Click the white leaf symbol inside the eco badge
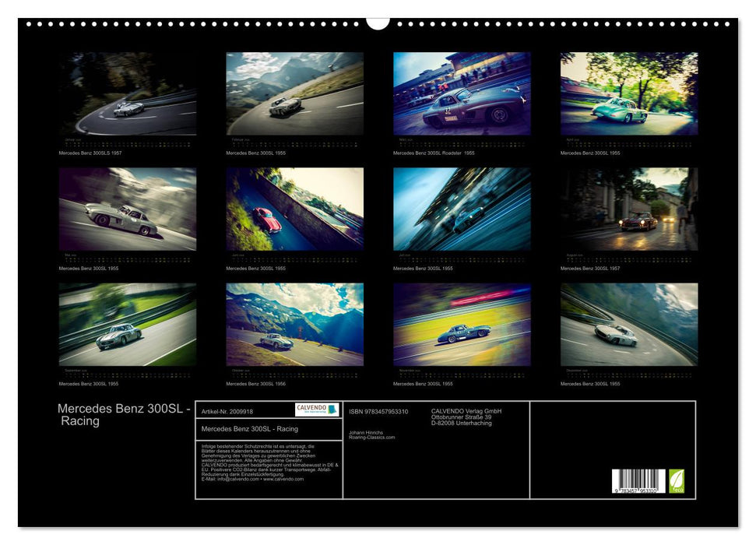756x545 pixels. pos(677,480)
